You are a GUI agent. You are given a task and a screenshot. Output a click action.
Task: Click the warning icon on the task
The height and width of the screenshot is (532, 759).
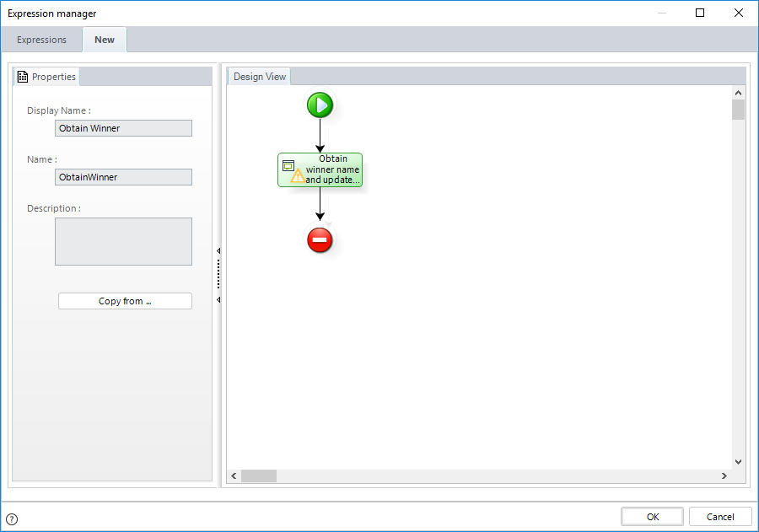(298, 176)
